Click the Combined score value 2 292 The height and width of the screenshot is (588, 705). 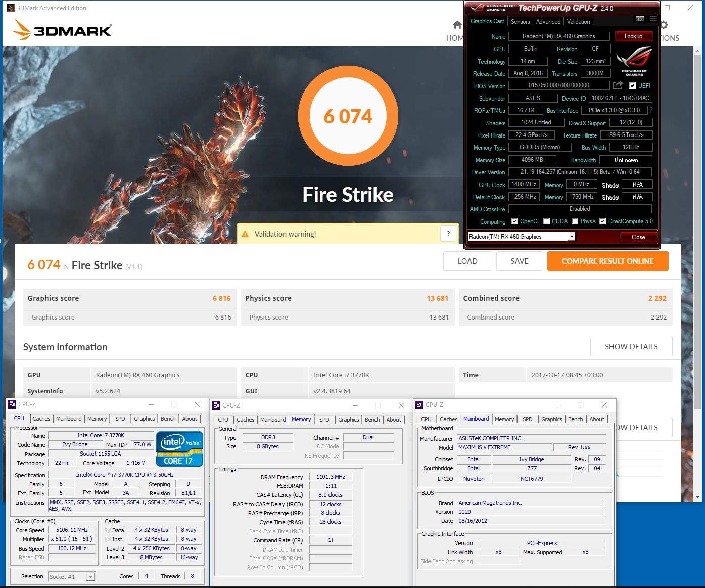click(x=657, y=298)
